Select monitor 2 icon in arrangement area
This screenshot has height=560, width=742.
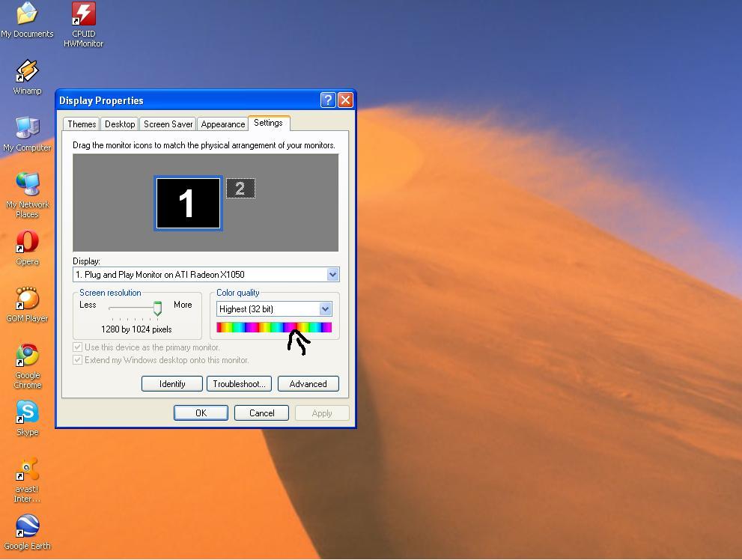pyautogui.click(x=240, y=188)
